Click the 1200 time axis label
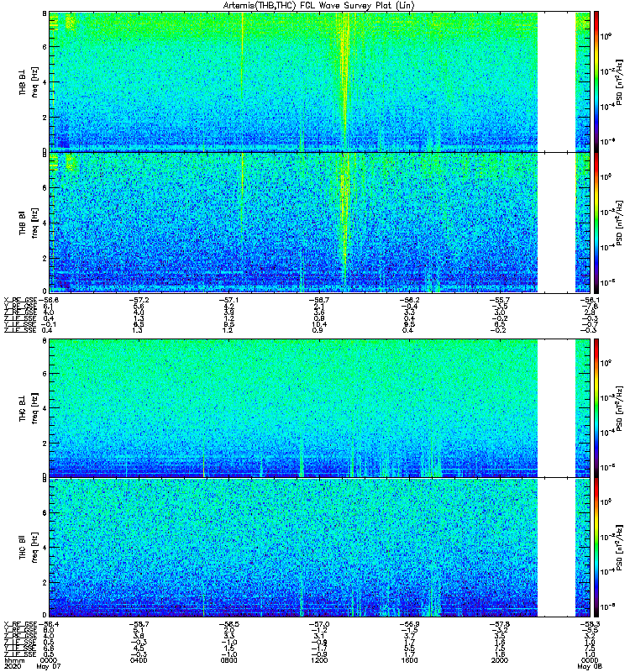The width and height of the screenshot is (630, 672). 319,660
